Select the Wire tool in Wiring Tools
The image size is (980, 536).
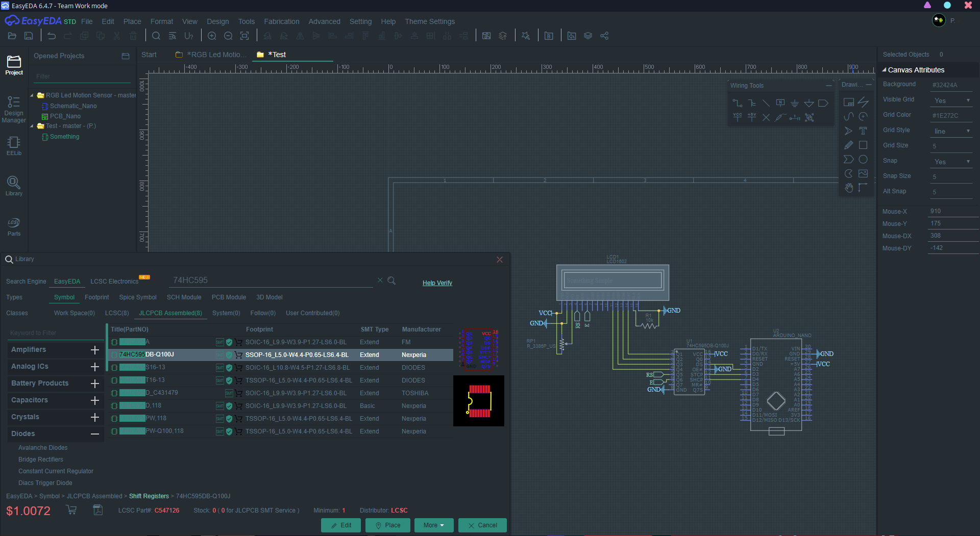738,103
